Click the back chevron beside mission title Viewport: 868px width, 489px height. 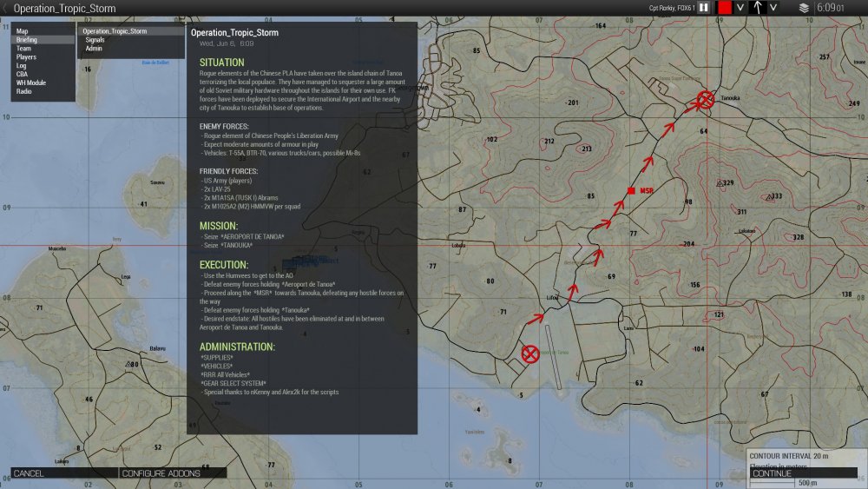click(x=5, y=9)
